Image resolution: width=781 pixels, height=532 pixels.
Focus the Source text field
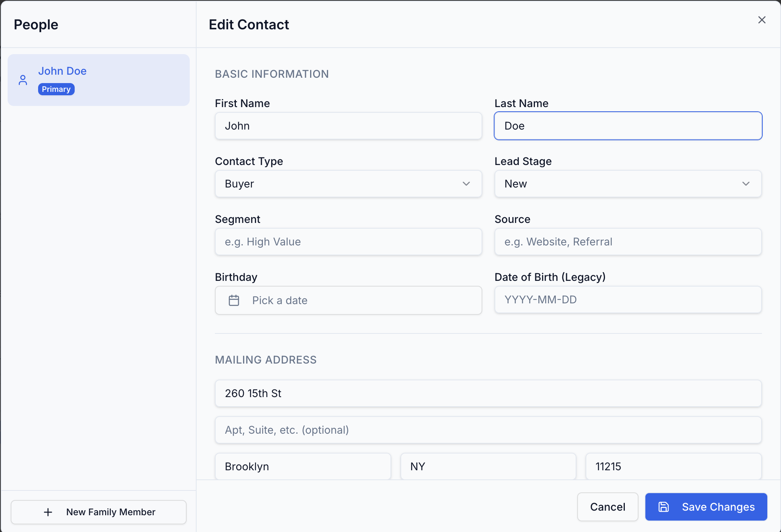pos(628,242)
